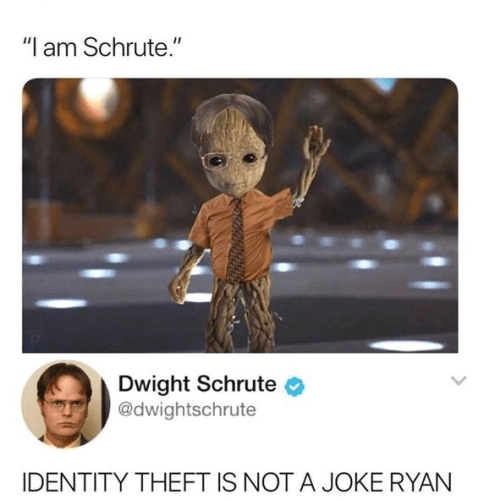Click the patterned necktie on Groot
Screen dimensions: 477x500
(236, 241)
